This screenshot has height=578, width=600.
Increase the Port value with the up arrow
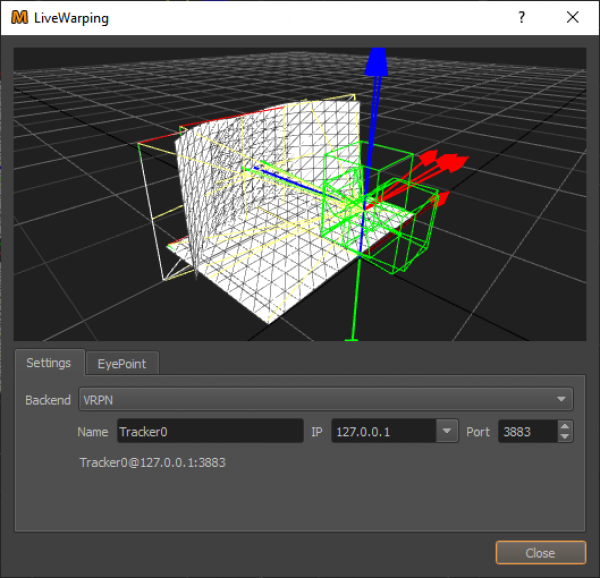click(565, 427)
